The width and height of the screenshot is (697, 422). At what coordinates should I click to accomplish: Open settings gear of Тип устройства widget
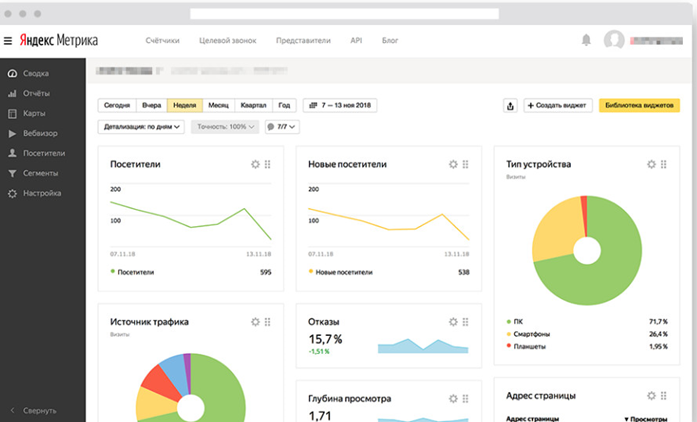(x=651, y=165)
